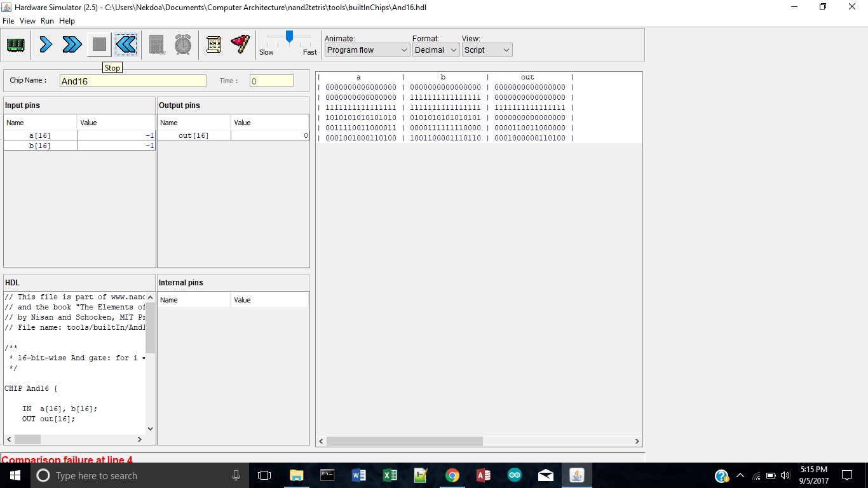Open the Help menu
The width and height of the screenshot is (868, 488).
(67, 21)
